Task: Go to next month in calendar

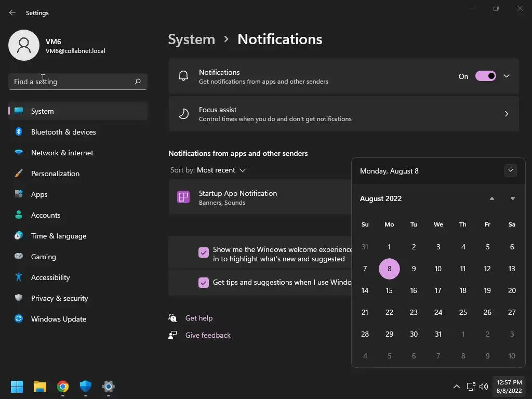Action: [x=513, y=198]
